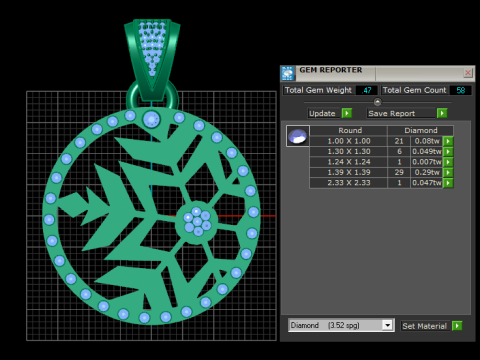Click green arrow next to Set Material
This screenshot has width=480, height=360.
(457, 326)
